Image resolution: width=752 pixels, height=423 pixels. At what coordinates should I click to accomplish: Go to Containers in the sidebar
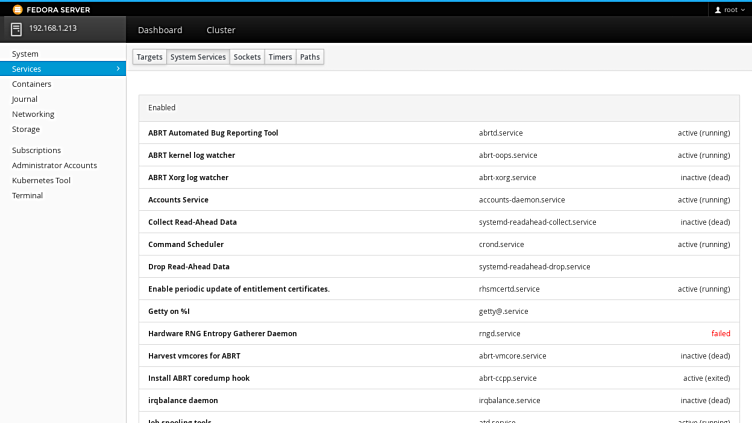(x=32, y=84)
